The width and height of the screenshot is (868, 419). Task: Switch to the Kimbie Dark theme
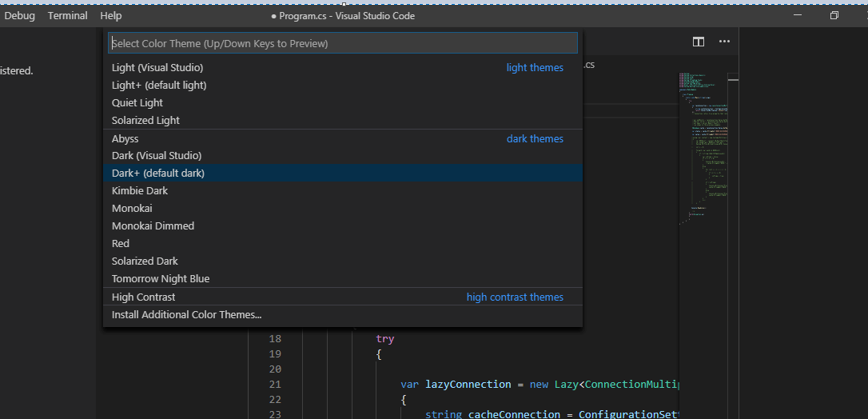(140, 191)
